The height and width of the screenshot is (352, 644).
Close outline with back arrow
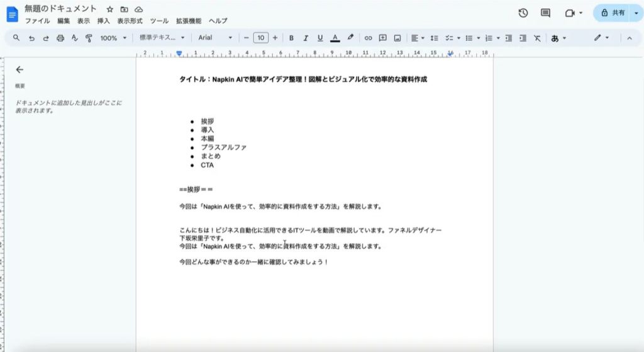(x=19, y=70)
